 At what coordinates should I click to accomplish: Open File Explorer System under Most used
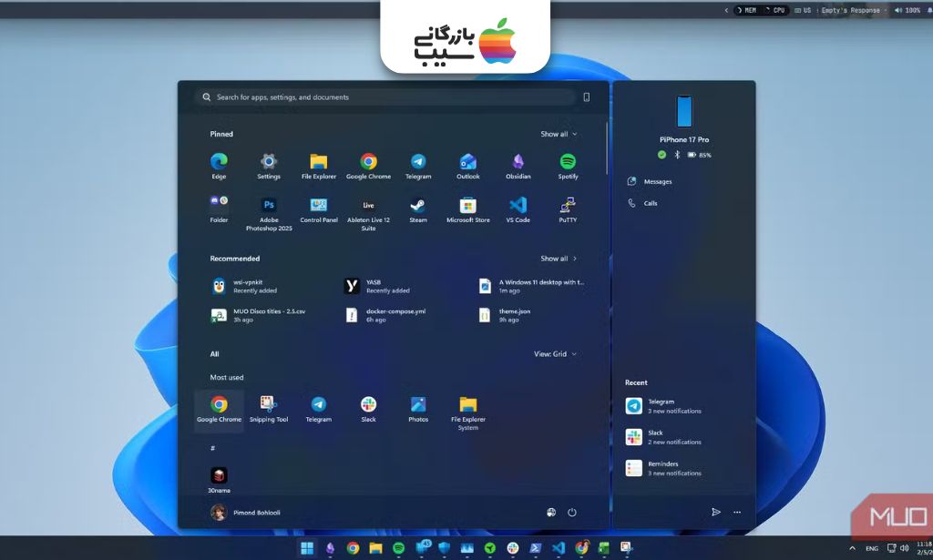click(x=468, y=413)
